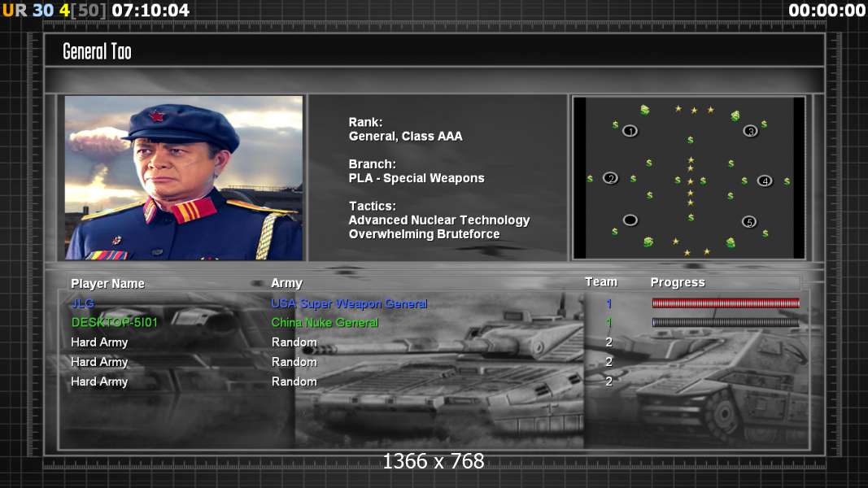
Task: Click DESKTOP-5I01's gray loading progress bar
Action: (x=726, y=322)
